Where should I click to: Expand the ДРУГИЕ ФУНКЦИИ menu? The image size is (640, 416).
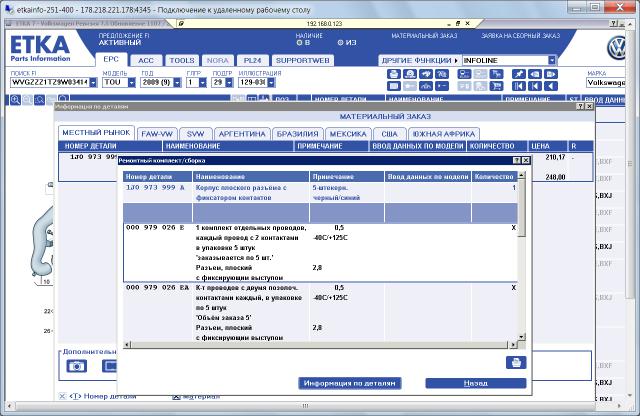click(420, 60)
